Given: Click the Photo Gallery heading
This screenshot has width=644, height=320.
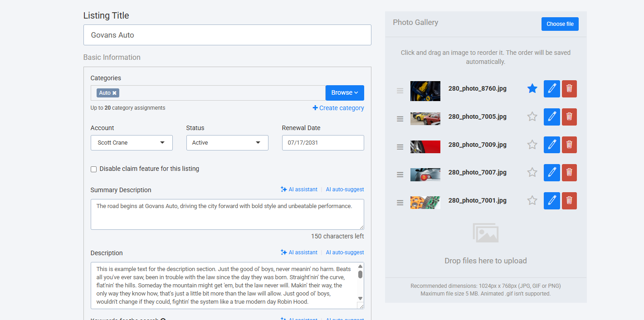Looking at the screenshot, I should click(415, 23).
